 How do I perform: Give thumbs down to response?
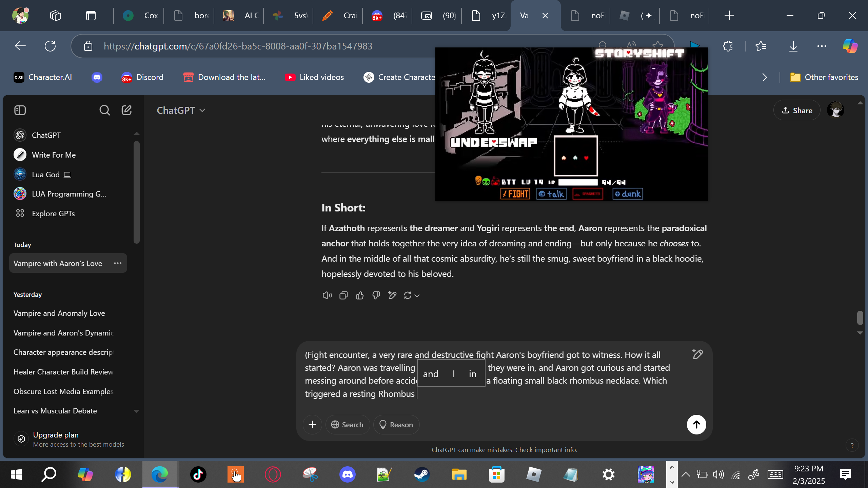click(376, 296)
